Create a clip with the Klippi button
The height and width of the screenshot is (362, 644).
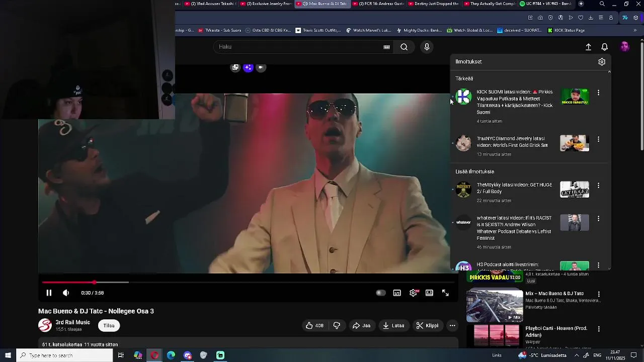click(x=427, y=325)
